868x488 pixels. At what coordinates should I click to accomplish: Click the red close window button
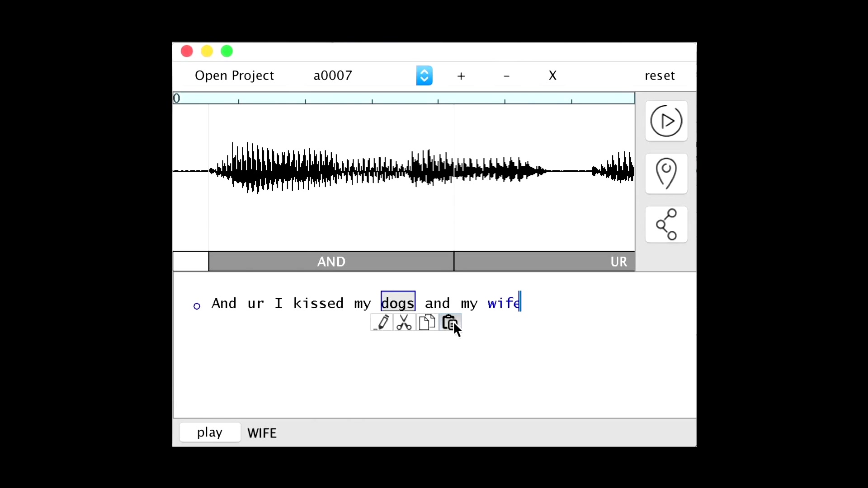coord(187,51)
